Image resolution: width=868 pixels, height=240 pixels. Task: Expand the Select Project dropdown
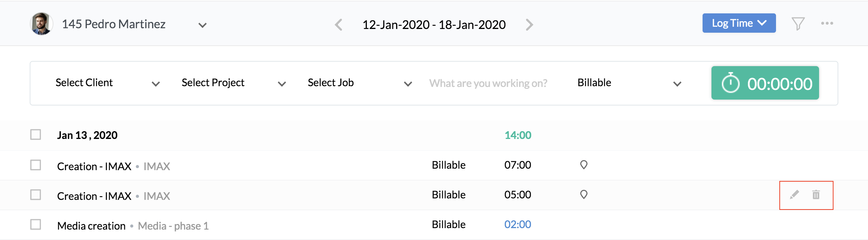(x=234, y=83)
